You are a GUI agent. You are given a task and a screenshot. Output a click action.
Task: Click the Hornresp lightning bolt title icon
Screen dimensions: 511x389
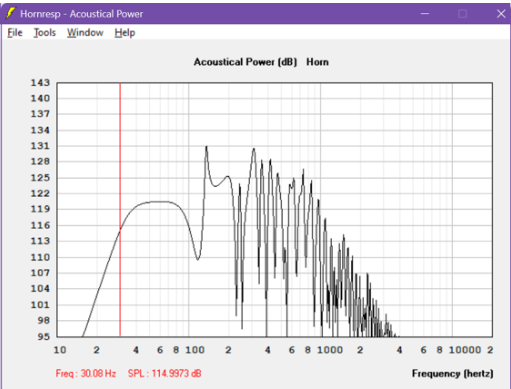pyautogui.click(x=10, y=13)
